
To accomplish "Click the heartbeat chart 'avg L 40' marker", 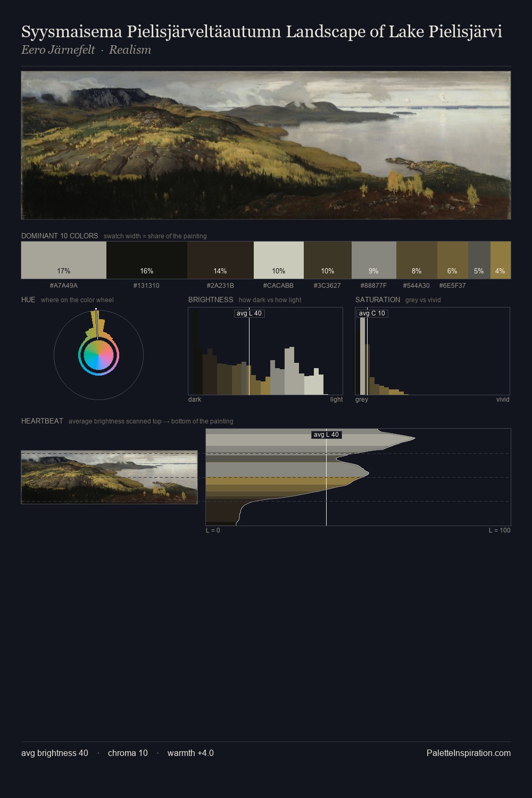I will [x=326, y=435].
